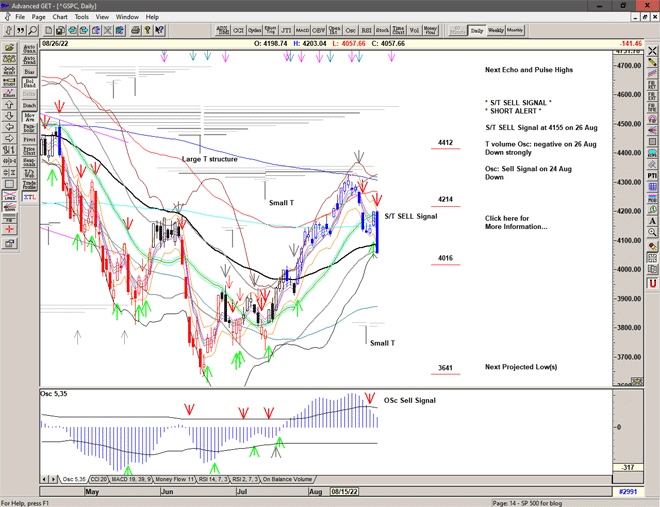Image resolution: width=660 pixels, height=507 pixels.
Task: Open the Chart menu
Action: (x=60, y=17)
